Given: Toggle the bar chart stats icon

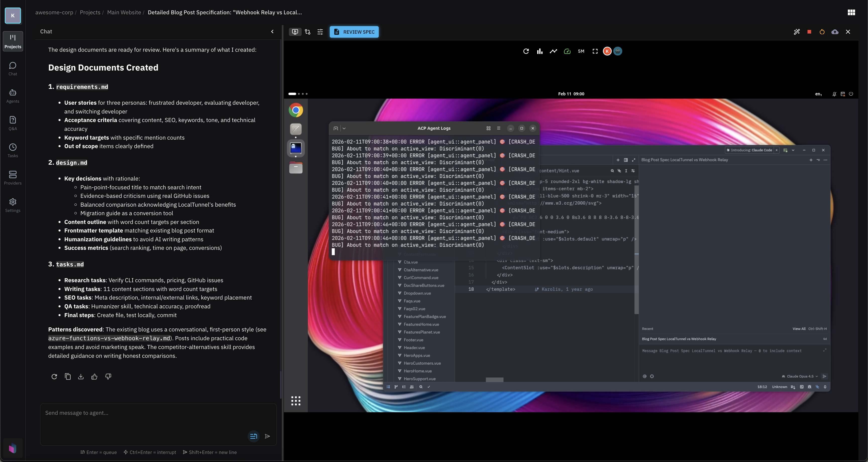Looking at the screenshot, I should pos(540,51).
